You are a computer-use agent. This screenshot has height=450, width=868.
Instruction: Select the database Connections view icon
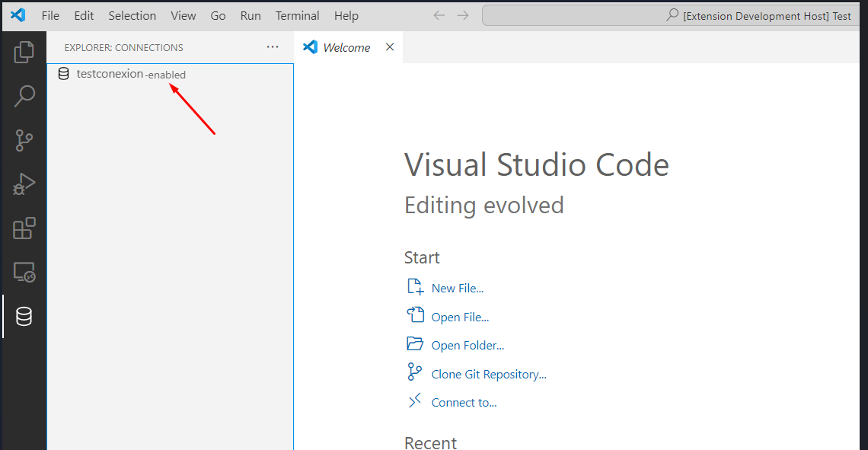[x=24, y=317]
